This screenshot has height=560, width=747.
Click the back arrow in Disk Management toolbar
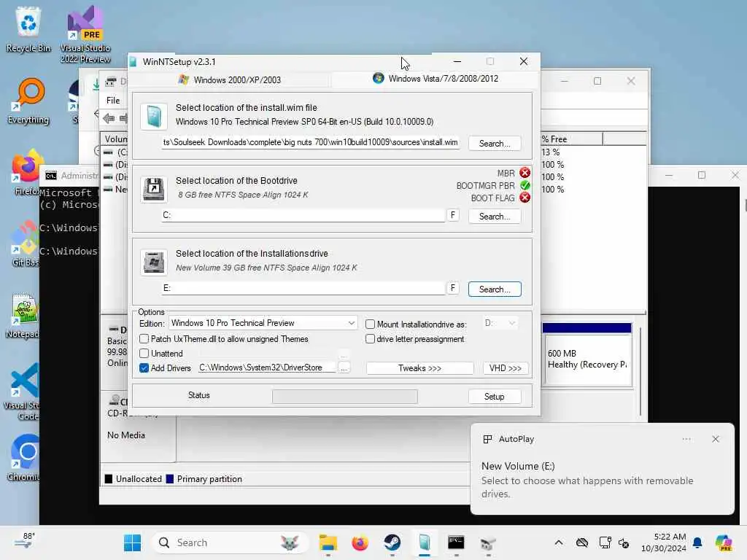pyautogui.click(x=109, y=118)
